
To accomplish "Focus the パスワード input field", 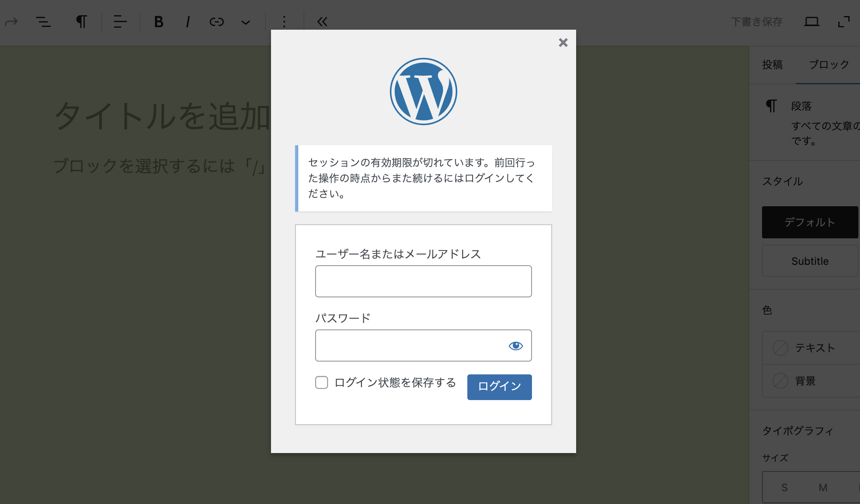I will pyautogui.click(x=424, y=345).
